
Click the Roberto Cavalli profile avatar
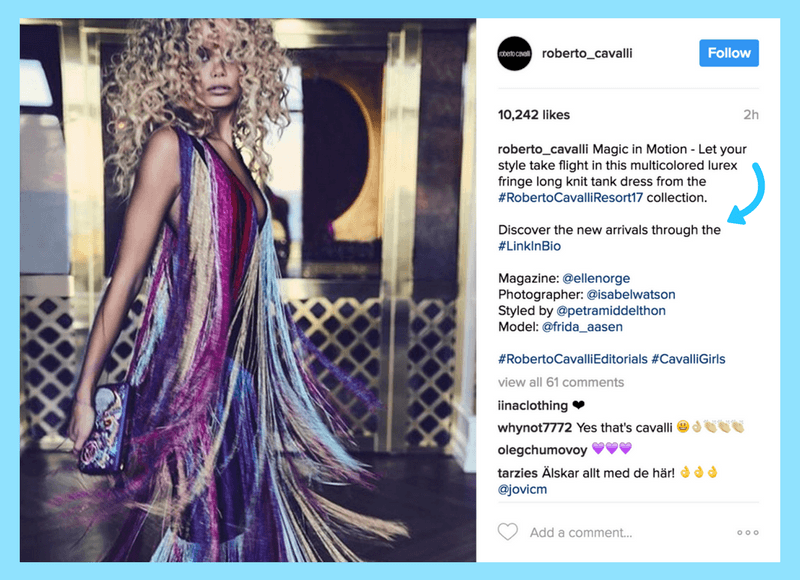point(514,53)
